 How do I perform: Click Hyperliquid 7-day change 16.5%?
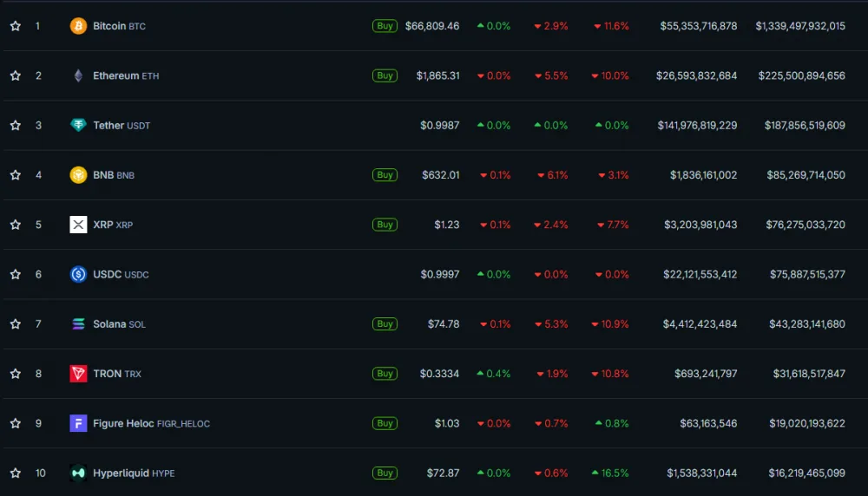pos(610,473)
